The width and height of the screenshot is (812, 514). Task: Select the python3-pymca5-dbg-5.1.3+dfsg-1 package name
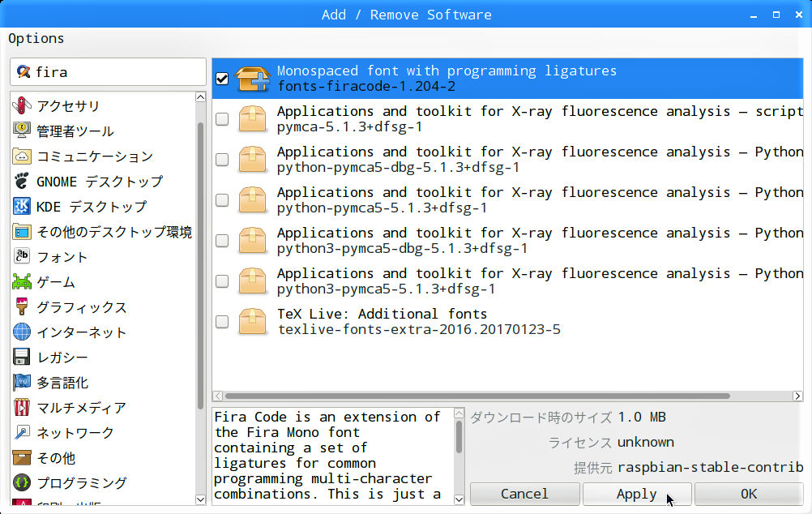tap(402, 249)
